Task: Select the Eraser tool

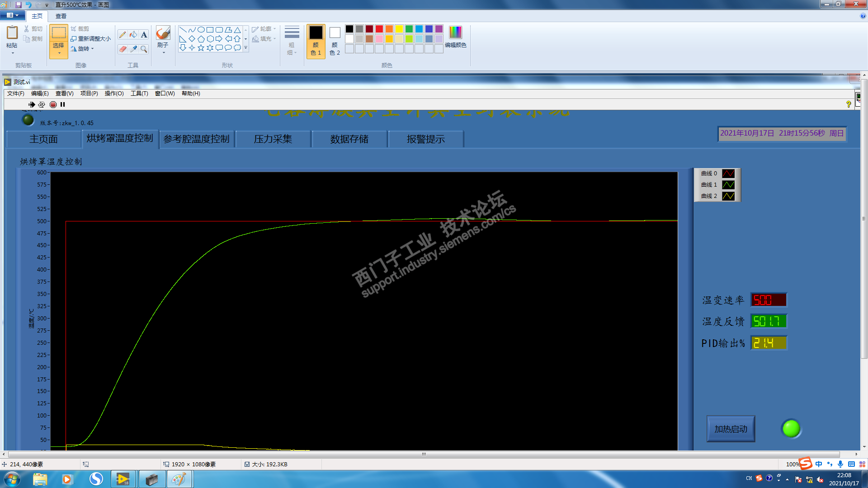Action: (123, 49)
